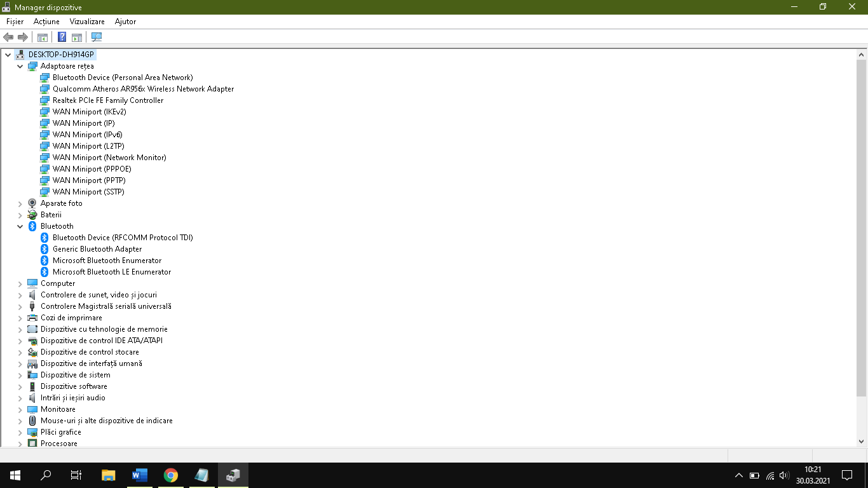868x488 pixels.
Task: Open the Acțiune menu
Action: point(46,22)
